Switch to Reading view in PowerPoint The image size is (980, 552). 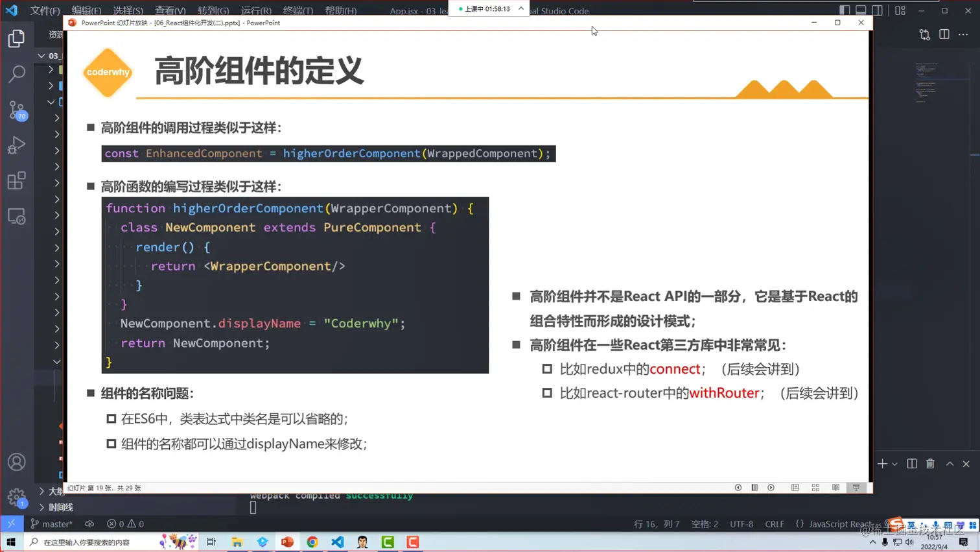tap(836, 488)
